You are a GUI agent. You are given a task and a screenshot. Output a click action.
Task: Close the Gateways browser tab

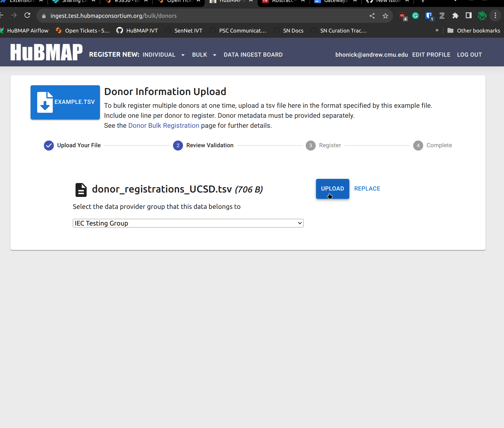coord(355,1)
